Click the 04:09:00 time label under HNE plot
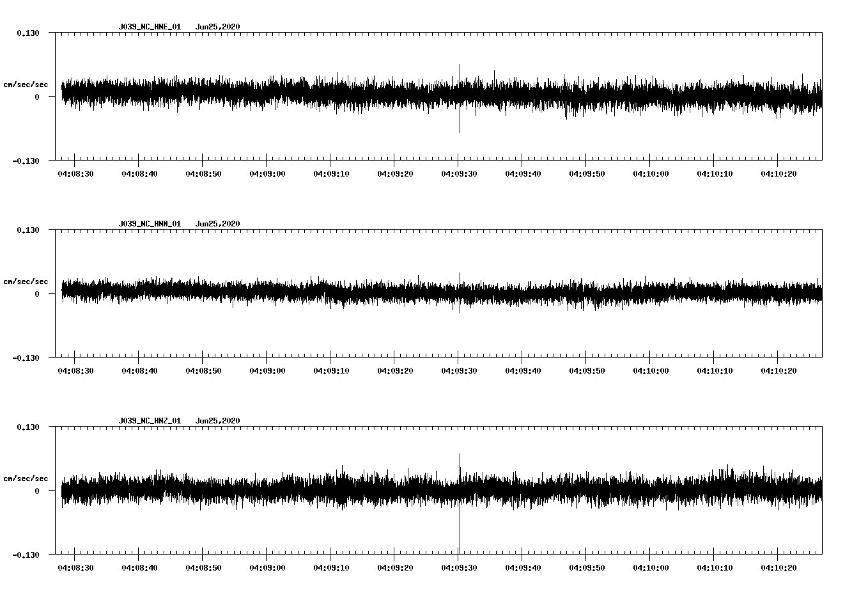Image resolution: width=868 pixels, height=591 pixels. pos(267,173)
